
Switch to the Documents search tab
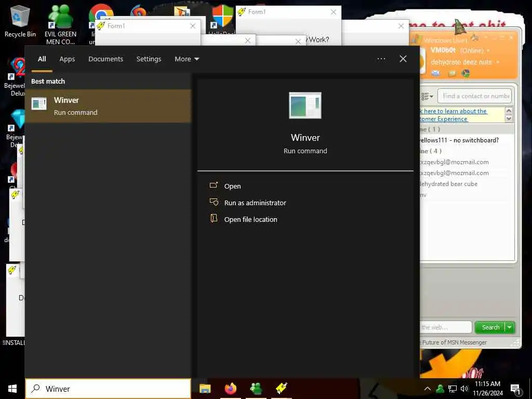tap(106, 59)
